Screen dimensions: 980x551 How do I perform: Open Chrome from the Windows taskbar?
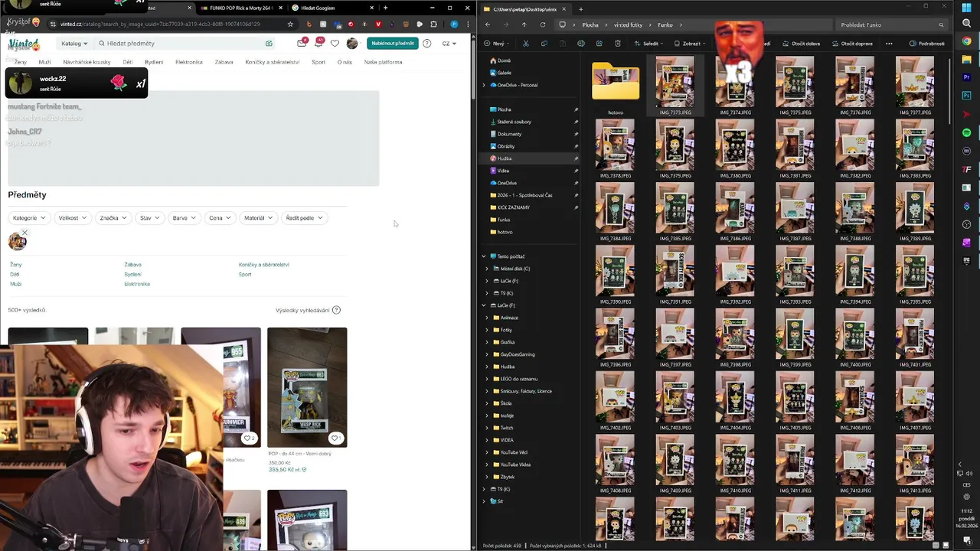(x=967, y=41)
